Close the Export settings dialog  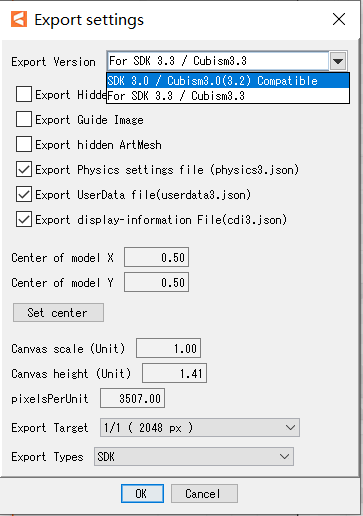click(339, 19)
